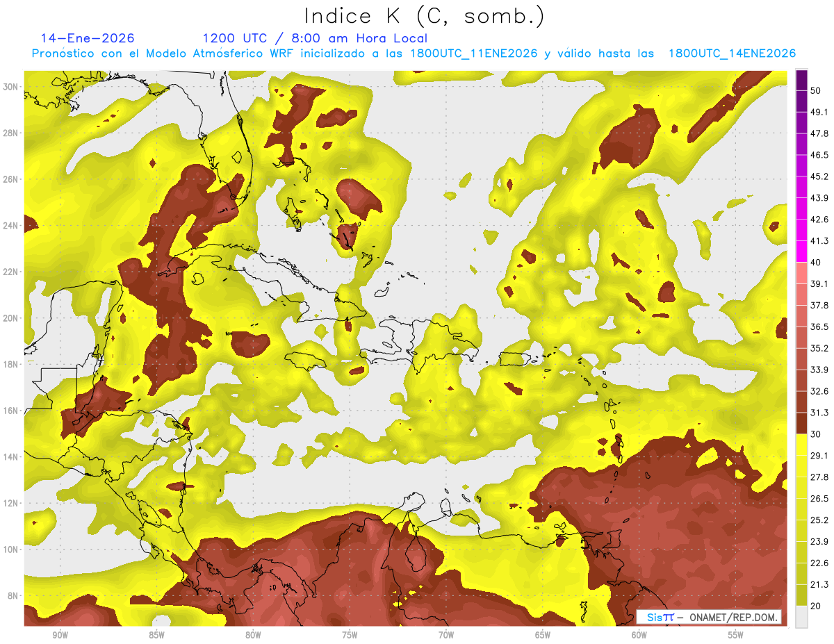Click the colorbar value 47.8
The height and width of the screenshot is (644, 834).
click(x=819, y=133)
